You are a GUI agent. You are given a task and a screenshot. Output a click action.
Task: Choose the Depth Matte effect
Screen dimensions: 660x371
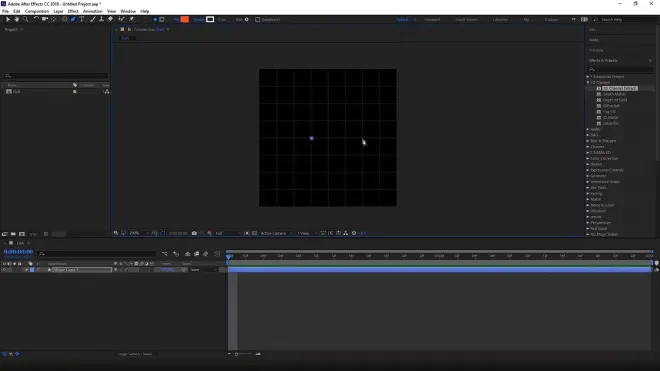[614, 94]
